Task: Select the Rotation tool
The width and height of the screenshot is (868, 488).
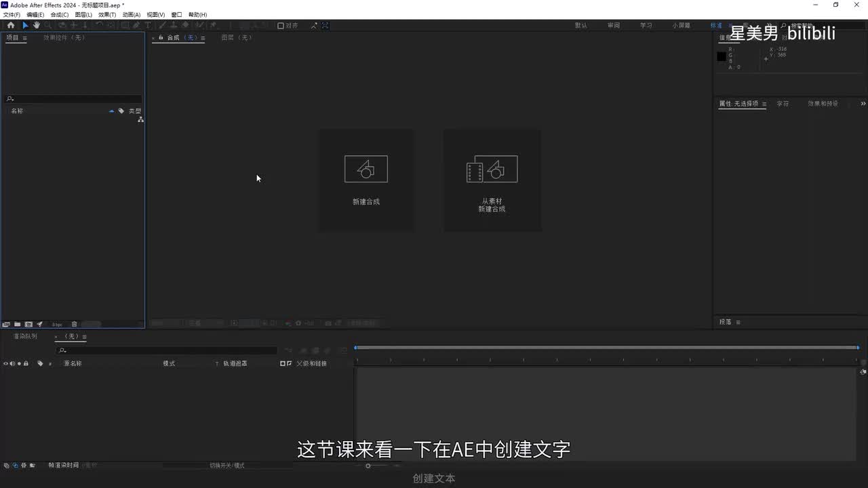Action: [99, 25]
